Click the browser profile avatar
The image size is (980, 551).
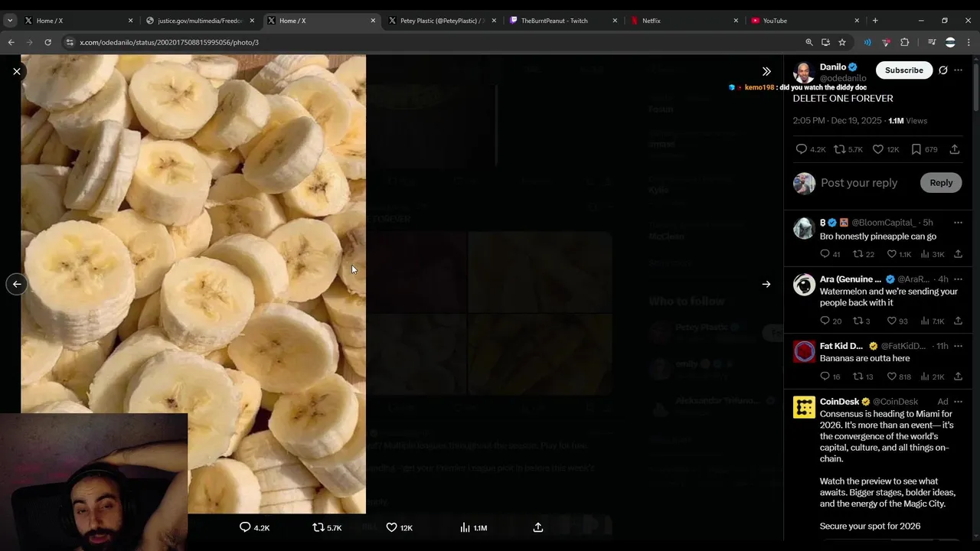pyautogui.click(x=950, y=42)
